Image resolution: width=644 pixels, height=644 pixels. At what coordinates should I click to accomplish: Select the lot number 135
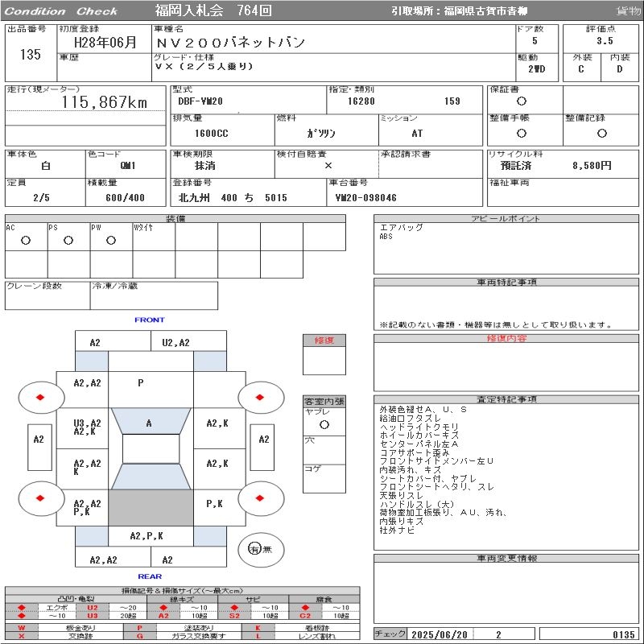pos(31,54)
